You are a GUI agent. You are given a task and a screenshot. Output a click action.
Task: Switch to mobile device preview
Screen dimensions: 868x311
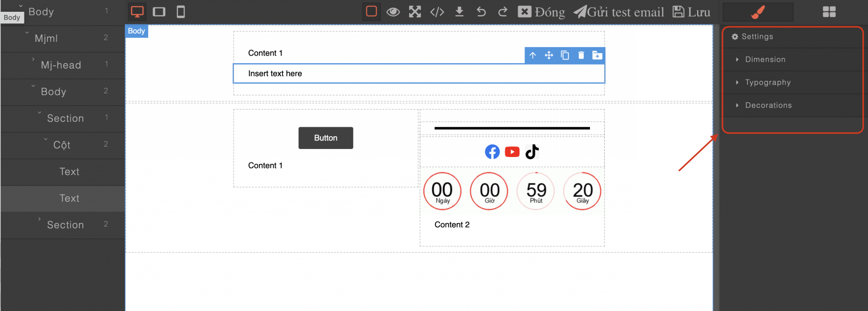[181, 12]
